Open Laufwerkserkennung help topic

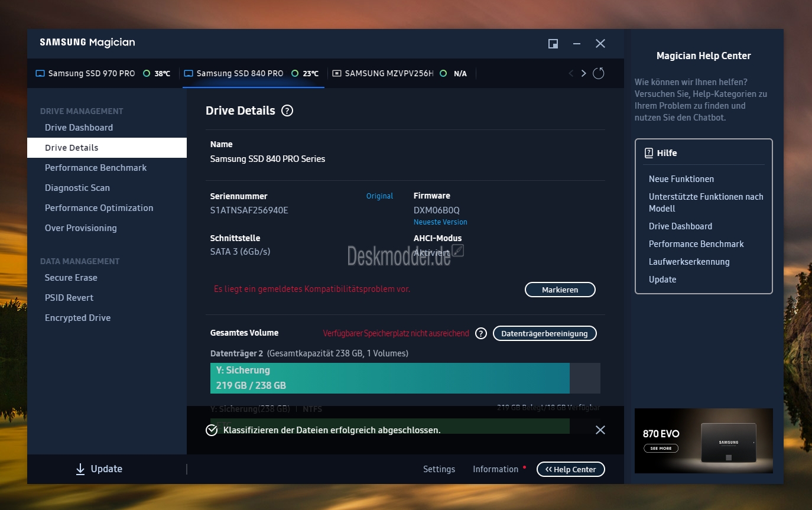[689, 262]
